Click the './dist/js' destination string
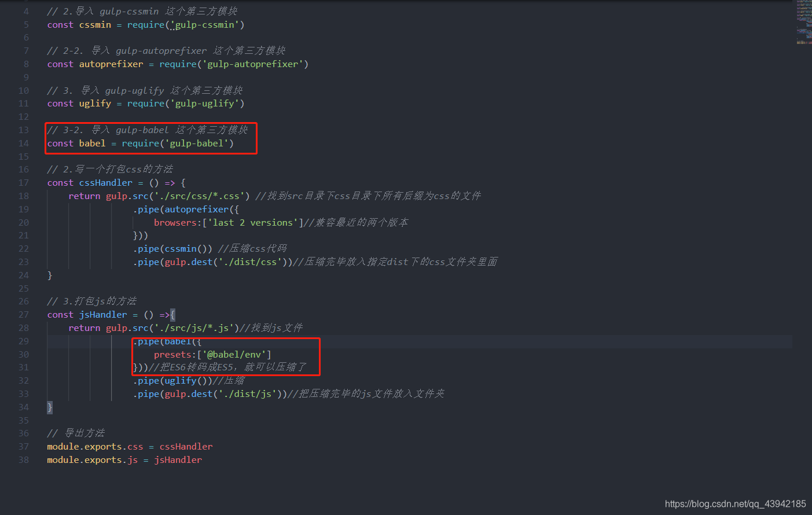This screenshot has height=515, width=812. (x=248, y=394)
